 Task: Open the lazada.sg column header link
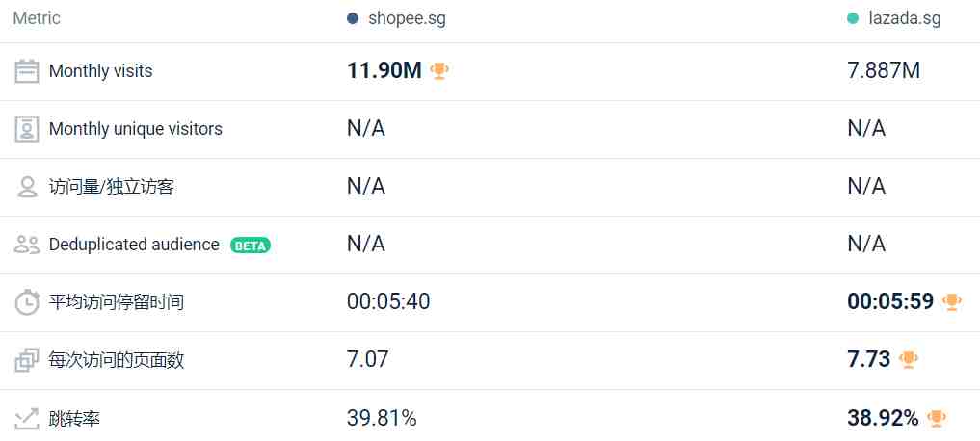pos(905,18)
